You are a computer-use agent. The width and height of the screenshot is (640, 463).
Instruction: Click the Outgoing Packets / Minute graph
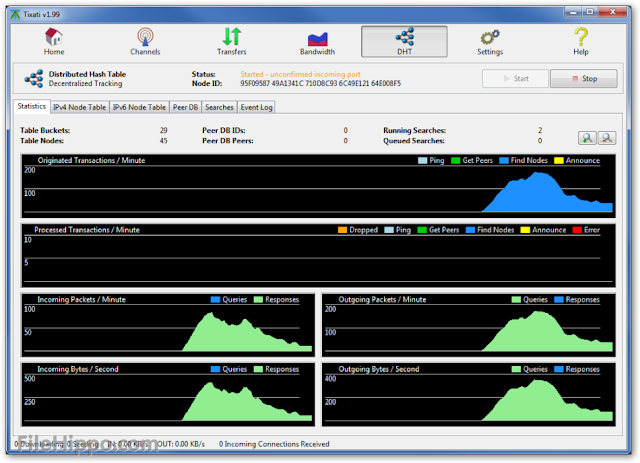(469, 325)
